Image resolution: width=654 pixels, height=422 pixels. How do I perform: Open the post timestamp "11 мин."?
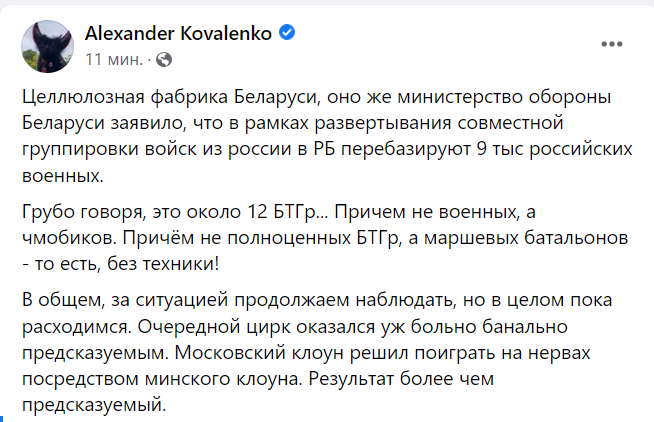pyautogui.click(x=114, y=60)
